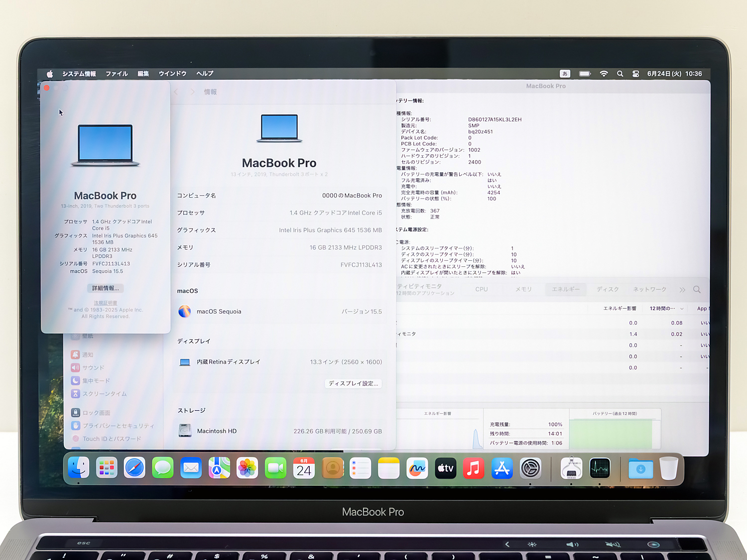Click 詳細情報... button in About window
Screen dimensions: 747x560
pos(106,288)
